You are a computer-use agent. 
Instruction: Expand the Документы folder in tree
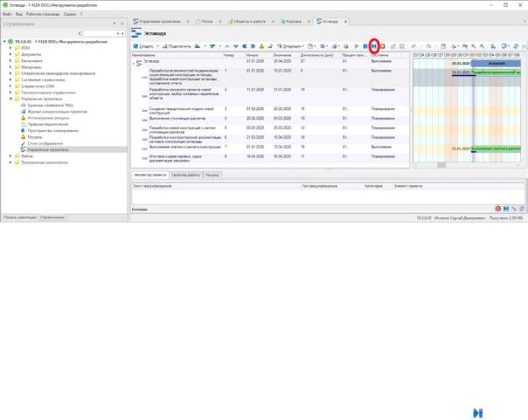[x=10, y=54]
